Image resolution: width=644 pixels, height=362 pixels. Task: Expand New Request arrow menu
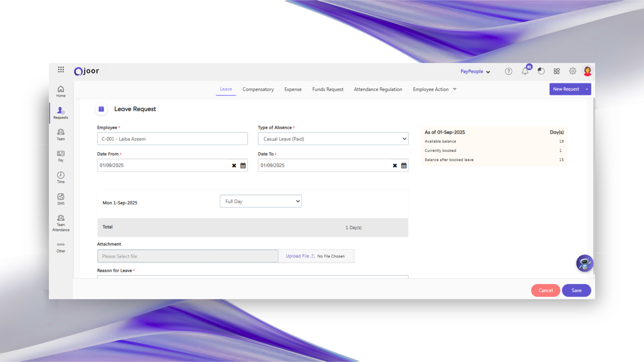587,89
